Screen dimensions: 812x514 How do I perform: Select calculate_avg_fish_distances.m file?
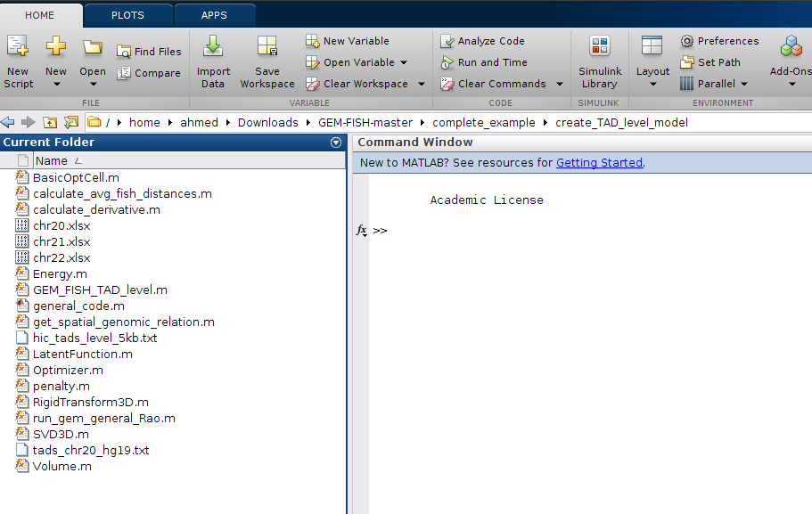122,193
